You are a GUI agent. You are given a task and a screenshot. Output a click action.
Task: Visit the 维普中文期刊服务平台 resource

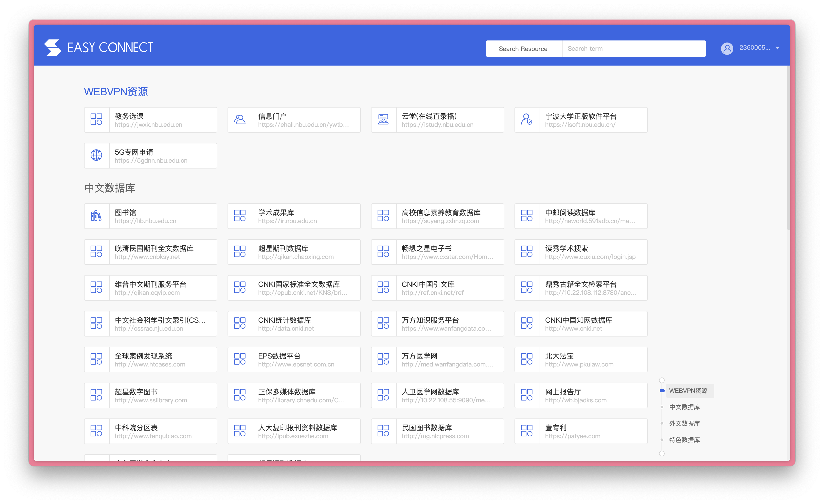[150, 287]
